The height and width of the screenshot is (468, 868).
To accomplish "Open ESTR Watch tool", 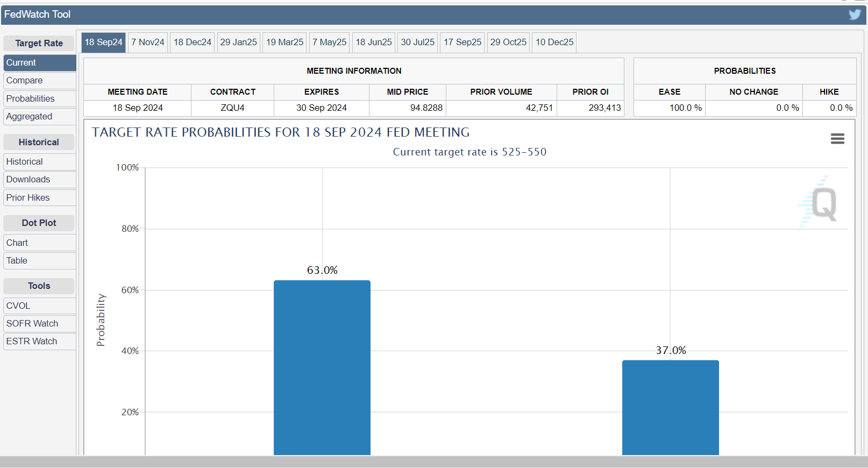I will [39, 342].
